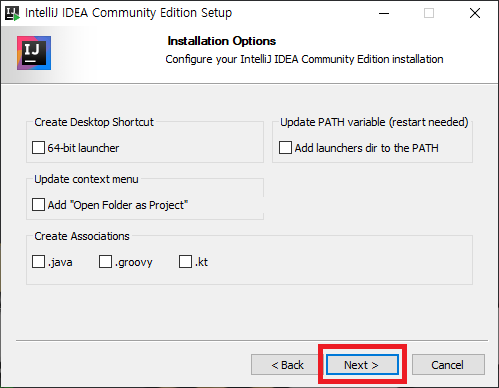Close the setup window
The width and height of the screenshot is (499, 388).
475,13
